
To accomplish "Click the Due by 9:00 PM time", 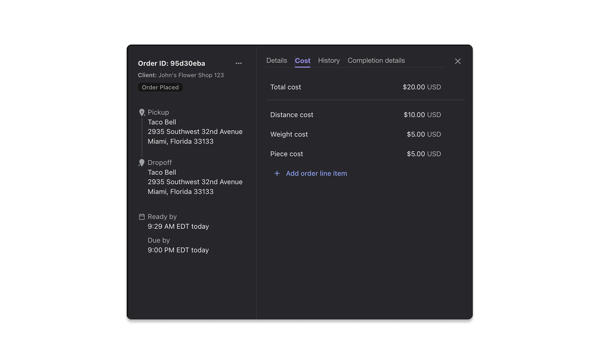I will pos(178,250).
